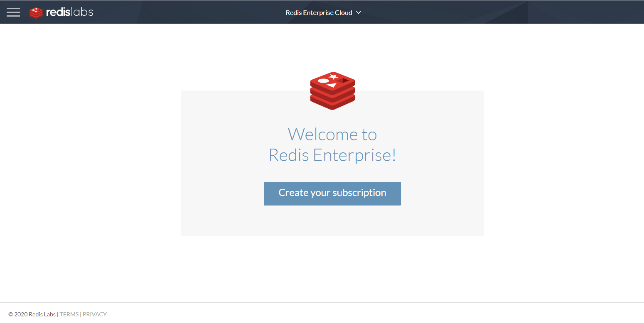Open the TERMS link in footer
Screen dimensions: 644x323
69,314
